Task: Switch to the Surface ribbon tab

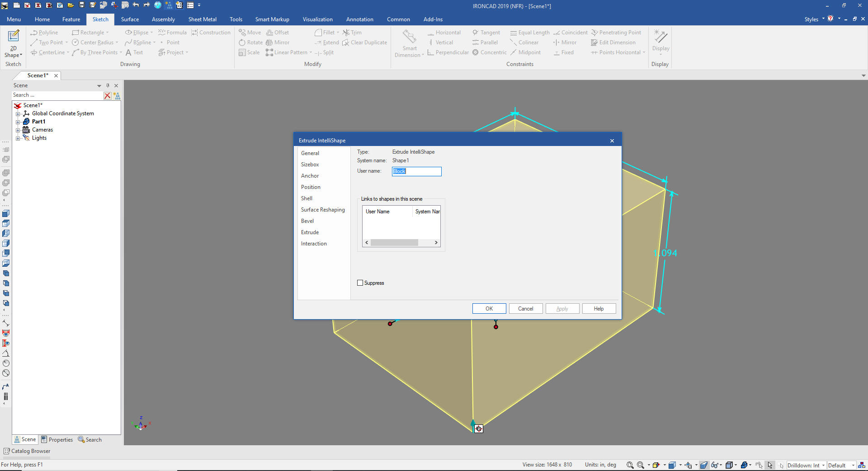Action: 130,19
